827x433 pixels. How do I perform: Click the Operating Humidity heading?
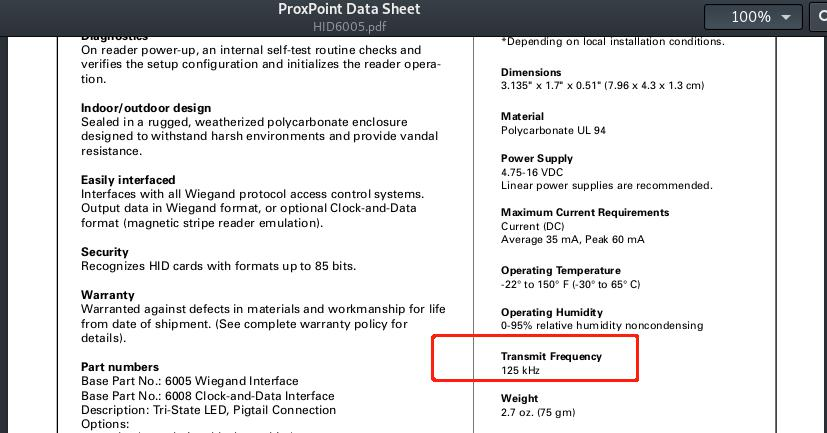[x=552, y=312]
